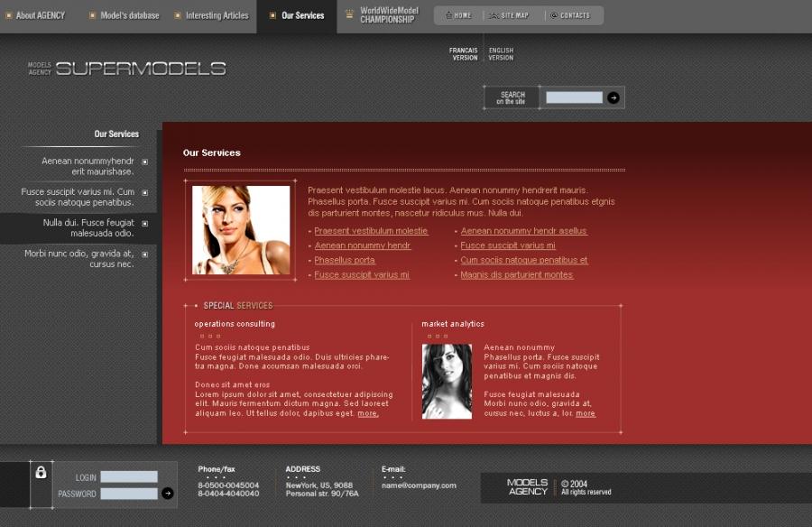Click square bullet next to Aenean nonummyhendr

pyautogui.click(x=144, y=162)
